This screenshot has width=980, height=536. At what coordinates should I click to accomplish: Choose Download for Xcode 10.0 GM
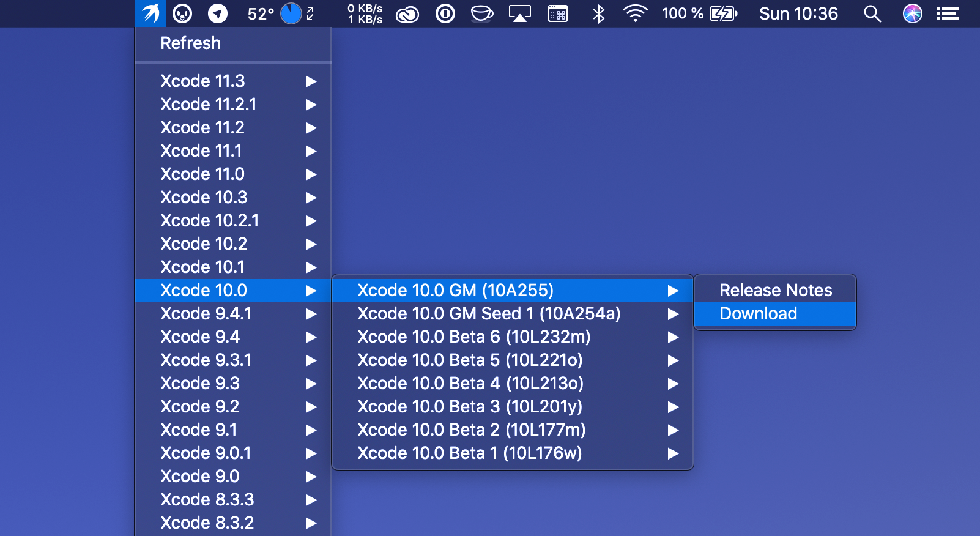pos(775,314)
